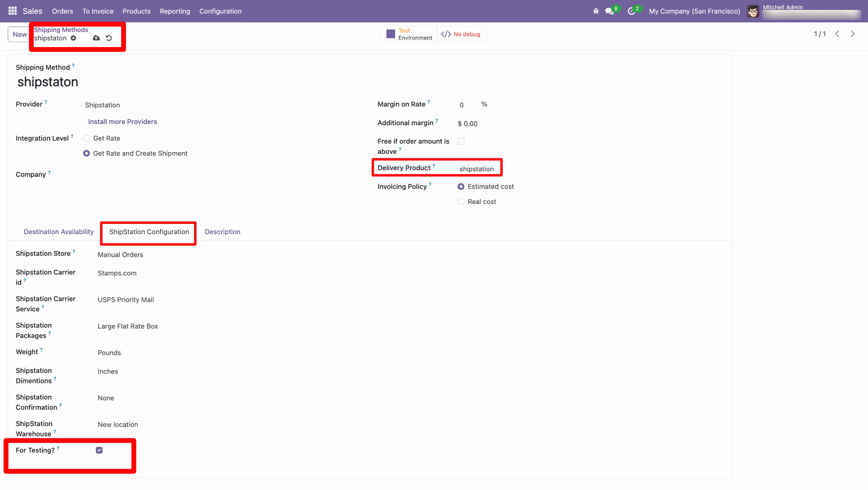Click the discard changes undo icon
868x490 pixels.
click(109, 38)
